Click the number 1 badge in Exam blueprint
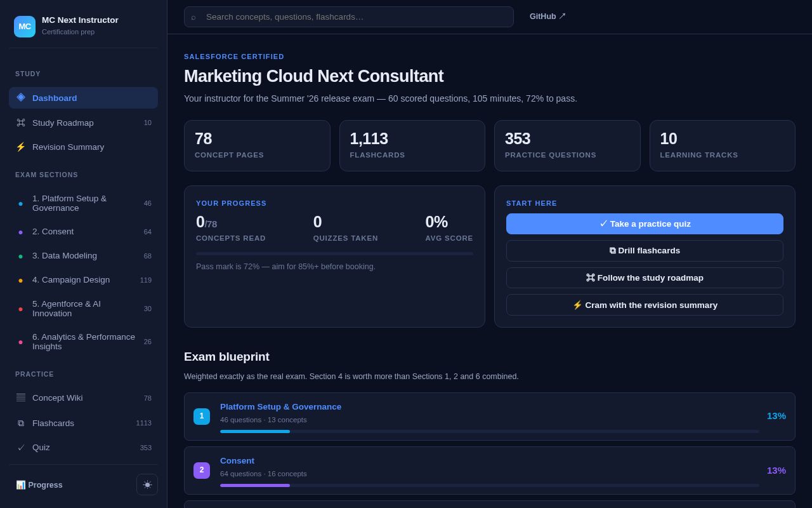Viewport: 812px width, 508px height. click(202, 417)
